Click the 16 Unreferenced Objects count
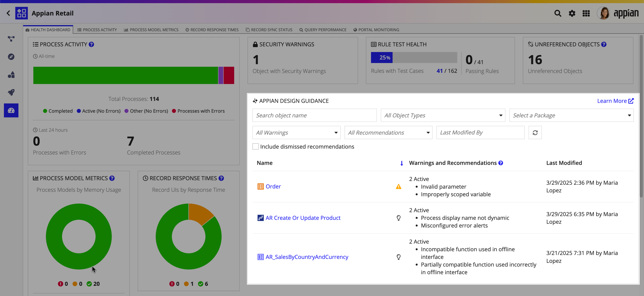644x296 pixels. (x=535, y=60)
